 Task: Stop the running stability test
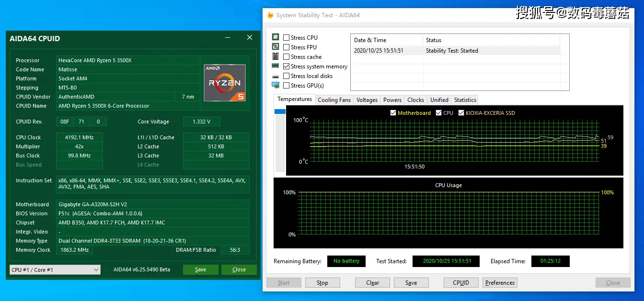(322, 283)
